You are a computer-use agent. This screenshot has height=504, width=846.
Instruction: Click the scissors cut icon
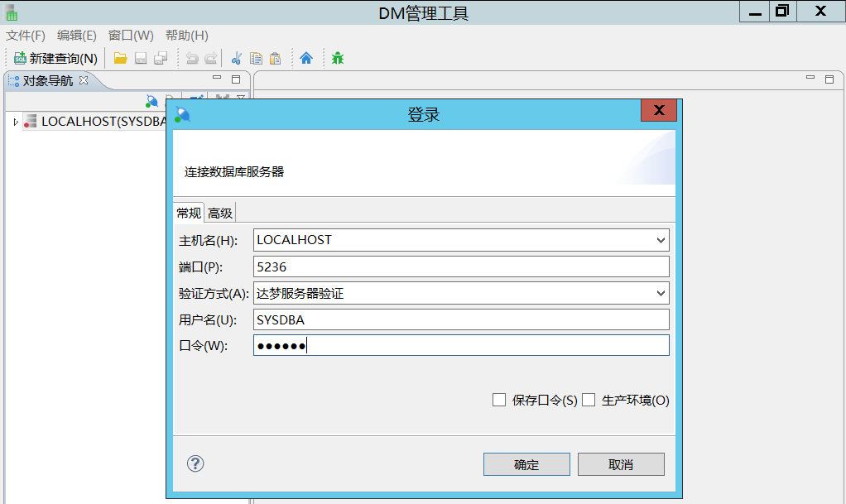236,58
